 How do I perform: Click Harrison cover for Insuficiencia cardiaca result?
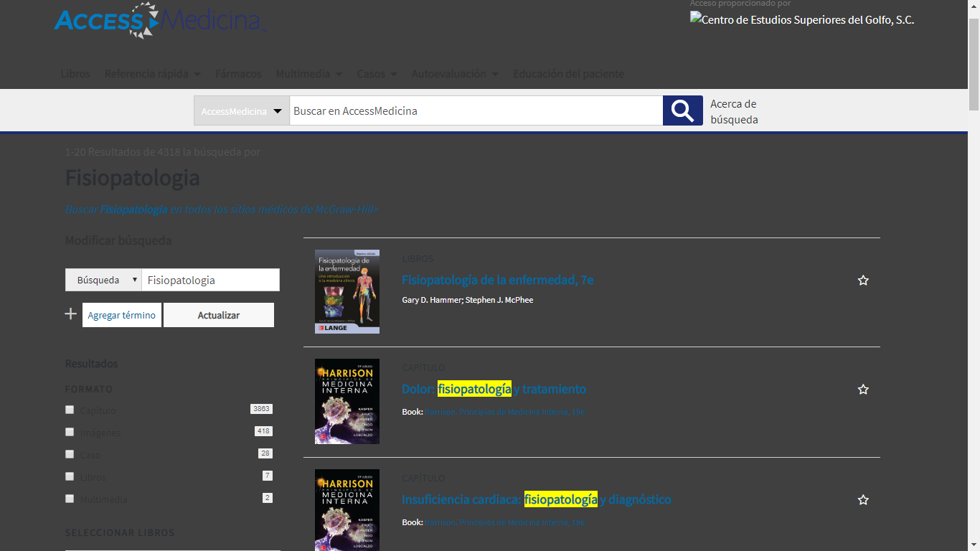click(x=347, y=510)
